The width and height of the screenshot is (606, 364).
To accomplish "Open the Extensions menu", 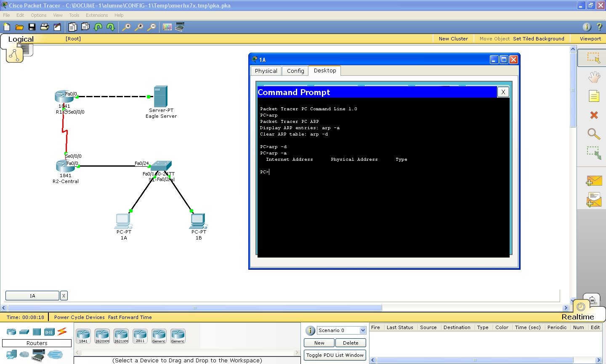I will (x=96, y=15).
